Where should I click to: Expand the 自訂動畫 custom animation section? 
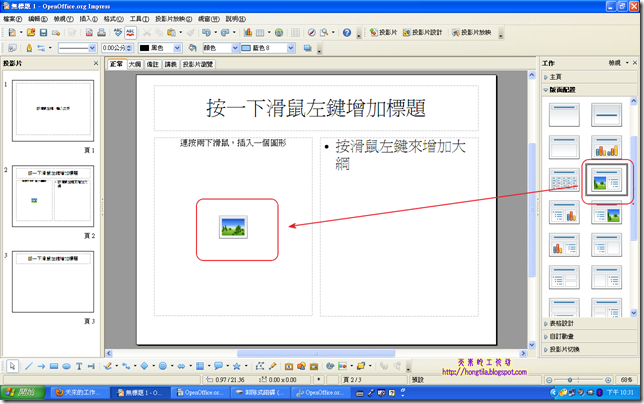590,336
